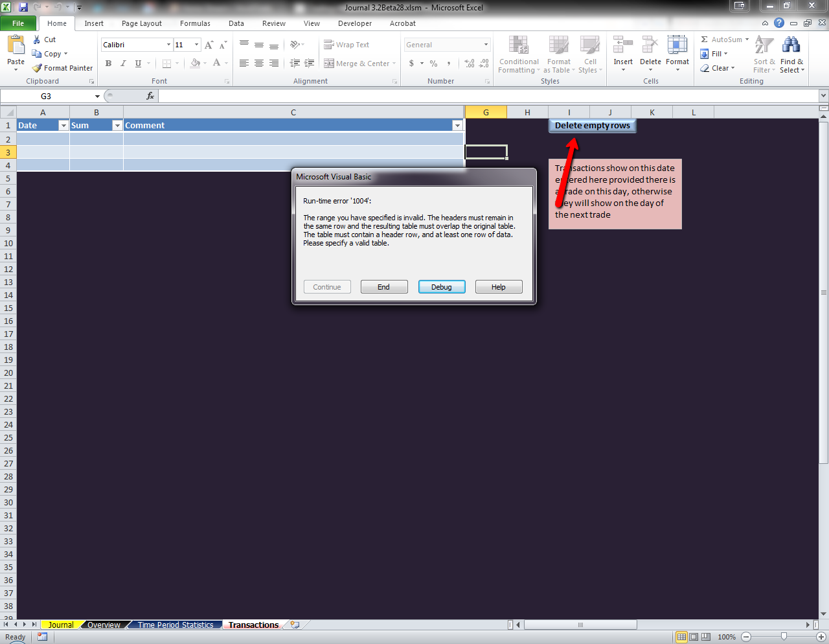This screenshot has width=829, height=644.
Task: Expand the font size dropdown
Action: pos(197,45)
